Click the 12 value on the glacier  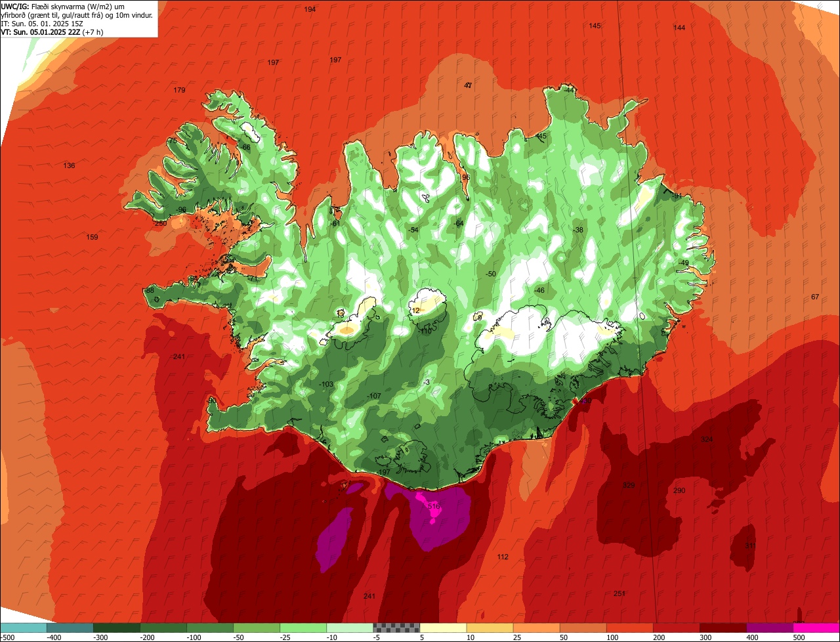(x=415, y=310)
